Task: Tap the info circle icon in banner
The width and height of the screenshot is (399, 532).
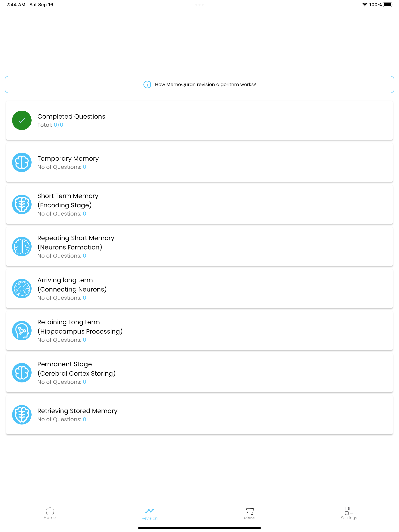Action: point(147,85)
